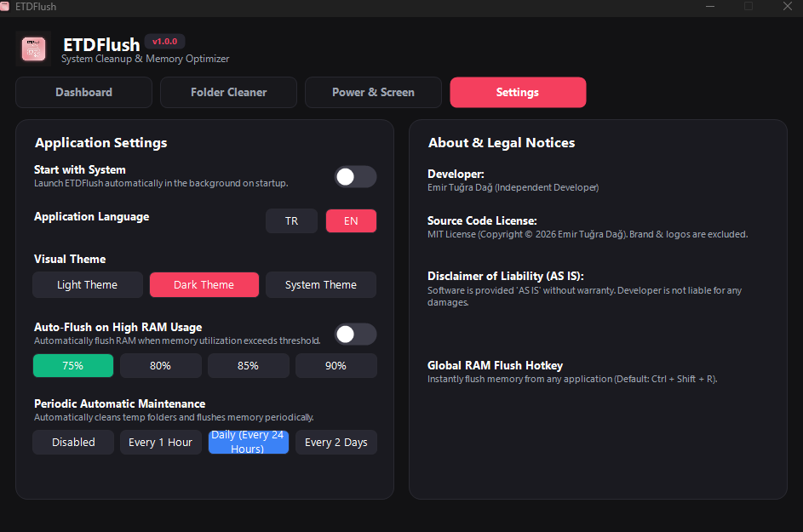Select the Dark Theme option
The height and width of the screenshot is (532, 803).
pos(204,284)
